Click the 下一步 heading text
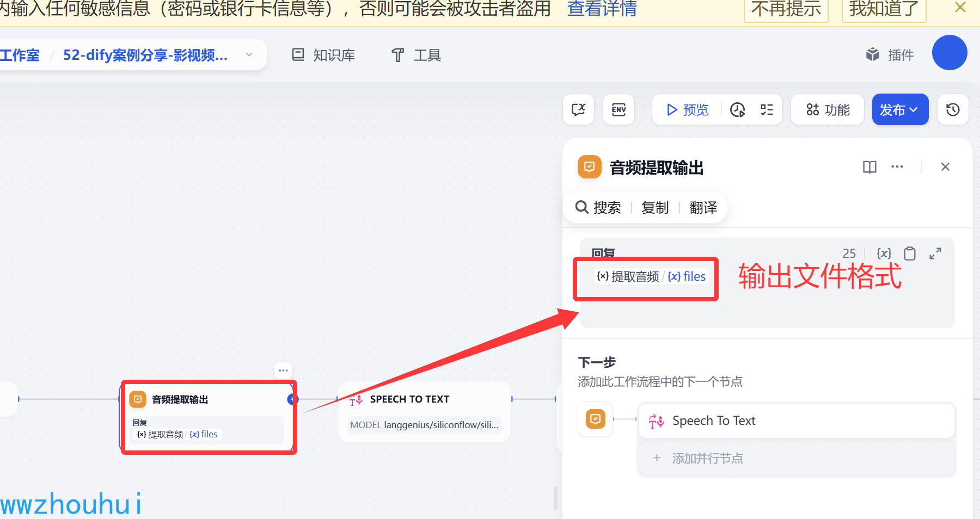 pyautogui.click(x=597, y=362)
